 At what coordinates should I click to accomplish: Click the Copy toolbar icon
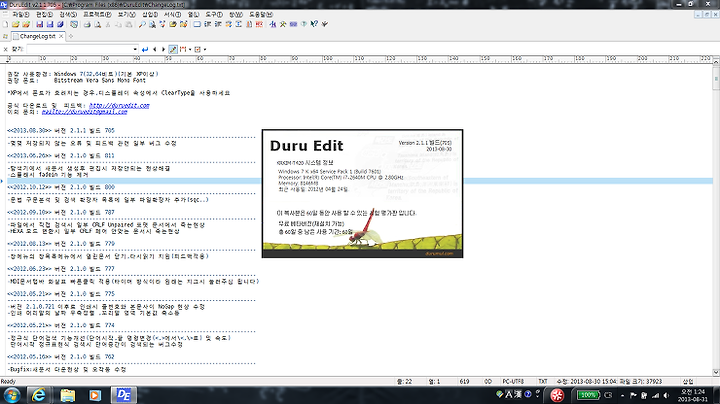coord(119,24)
